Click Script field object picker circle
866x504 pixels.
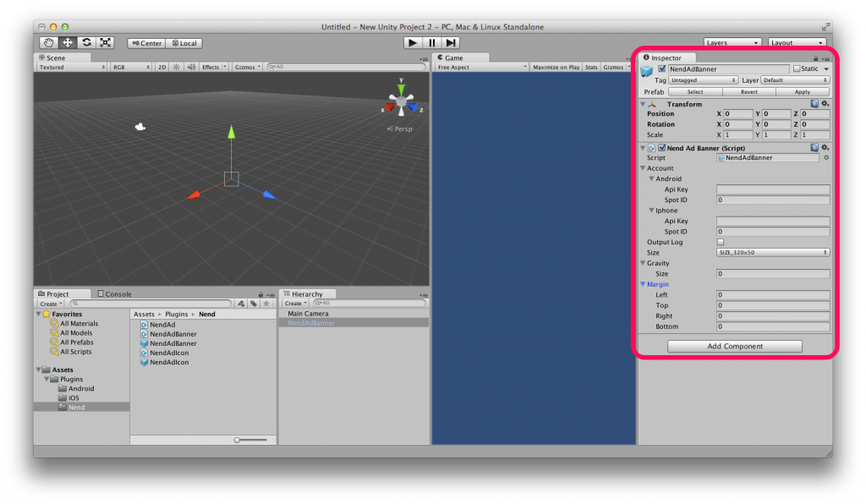826,157
